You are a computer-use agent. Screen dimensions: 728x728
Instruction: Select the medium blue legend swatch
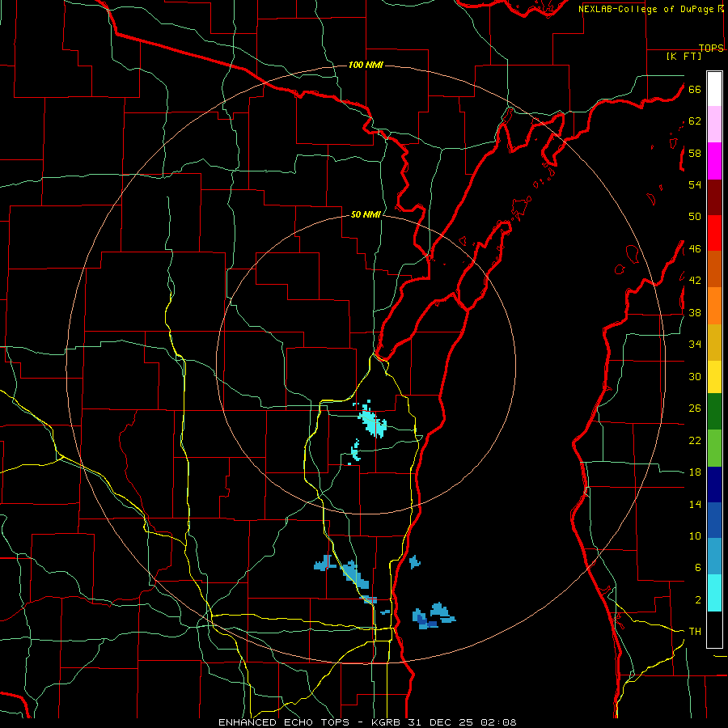click(714, 520)
